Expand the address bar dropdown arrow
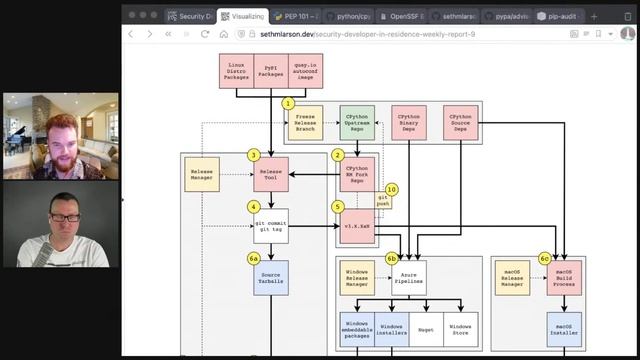 (611, 34)
